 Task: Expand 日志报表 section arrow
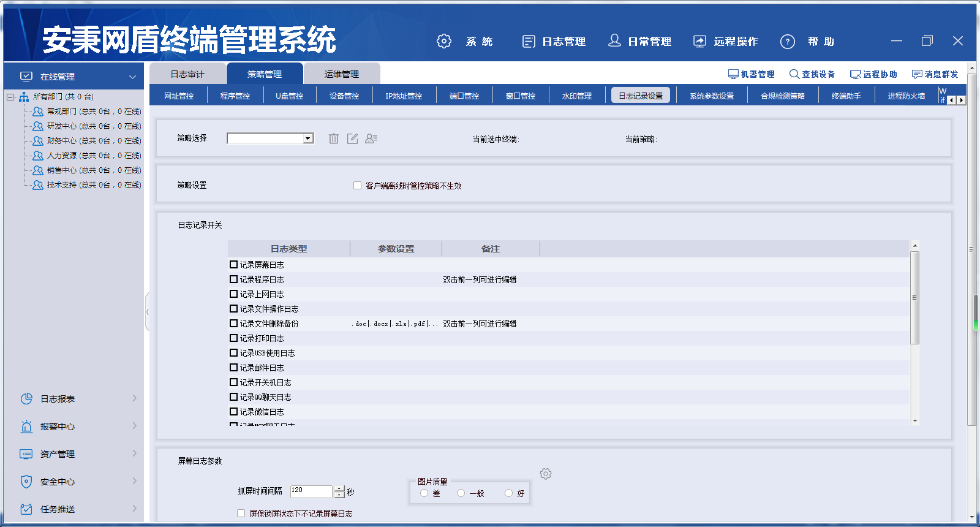[134, 398]
